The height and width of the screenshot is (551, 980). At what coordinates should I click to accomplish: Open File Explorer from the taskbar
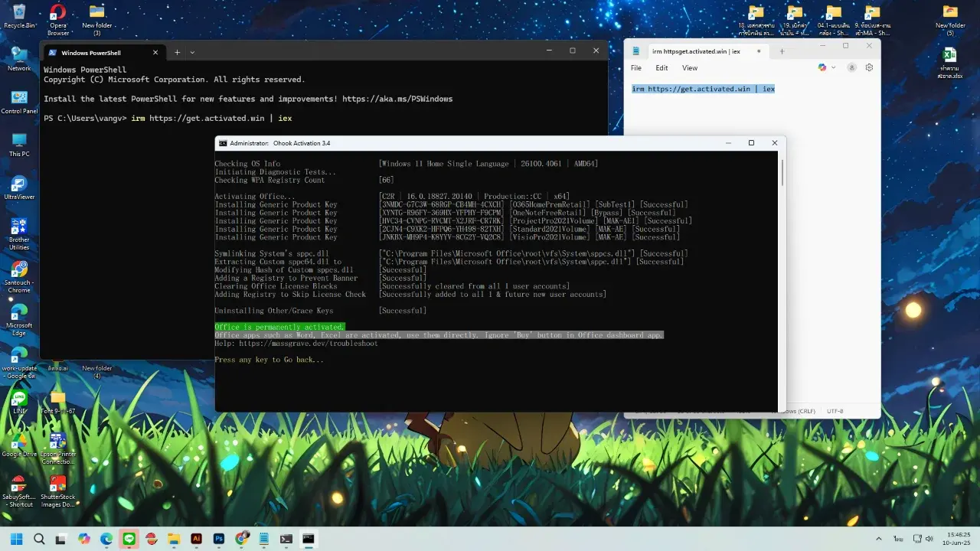click(174, 539)
